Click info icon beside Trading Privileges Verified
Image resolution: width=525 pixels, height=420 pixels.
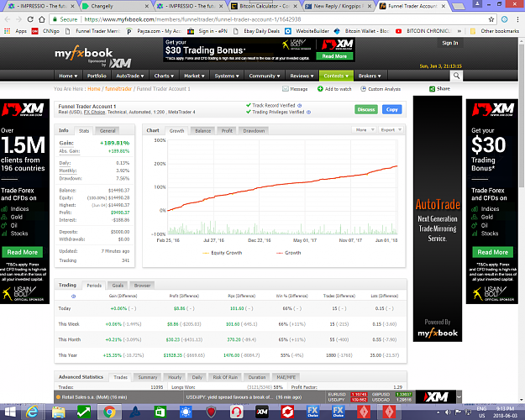point(309,113)
